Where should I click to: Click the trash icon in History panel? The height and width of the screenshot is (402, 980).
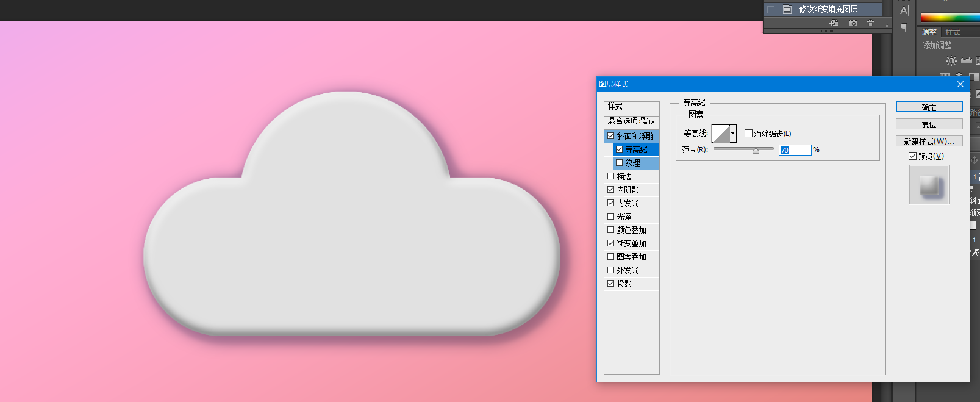tap(870, 23)
